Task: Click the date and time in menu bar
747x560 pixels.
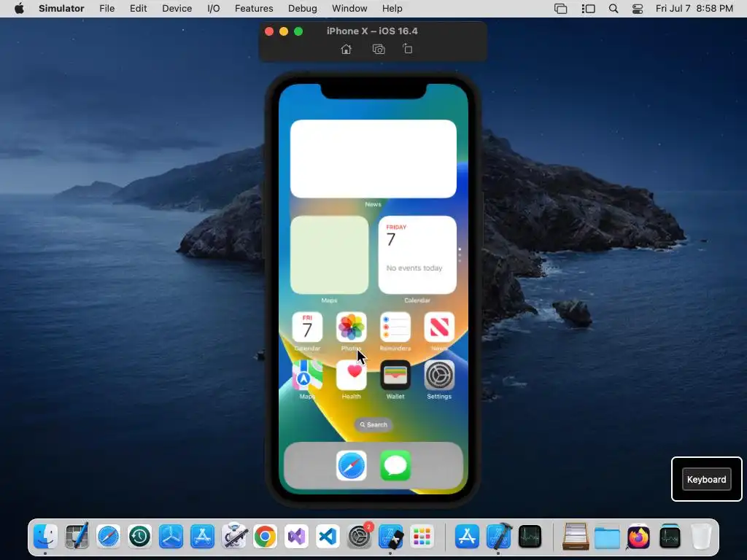Action: pyautogui.click(x=694, y=8)
